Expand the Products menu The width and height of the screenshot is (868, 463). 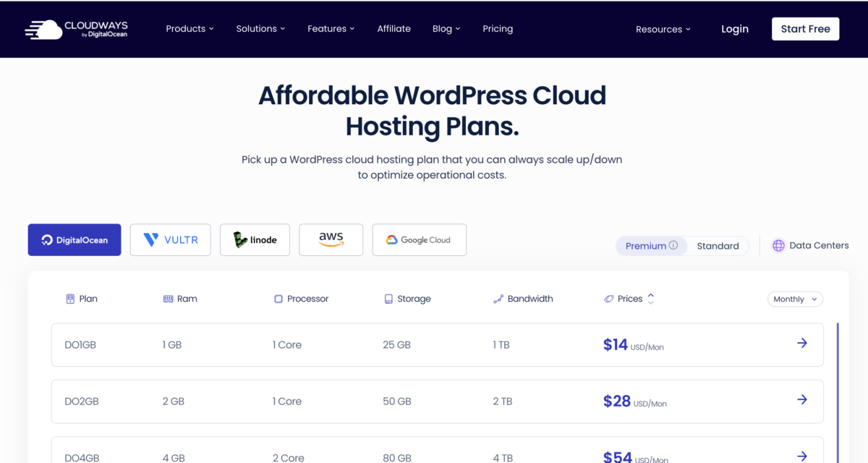point(190,29)
